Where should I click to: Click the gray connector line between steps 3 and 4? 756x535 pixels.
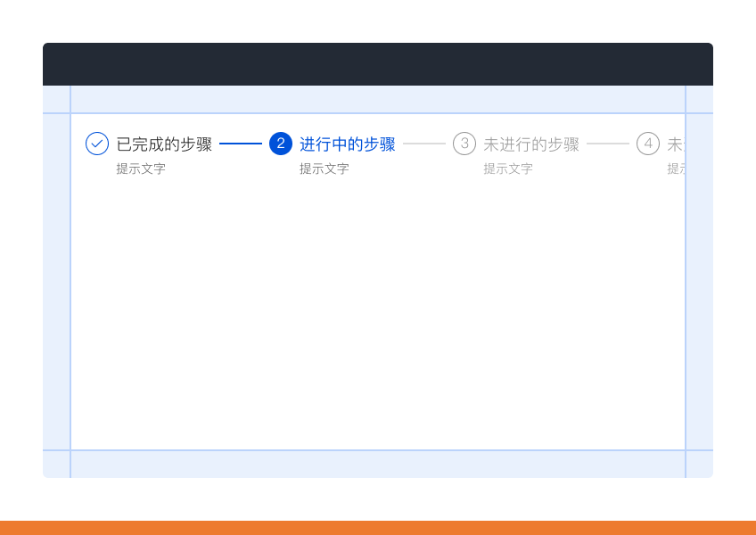pos(608,144)
